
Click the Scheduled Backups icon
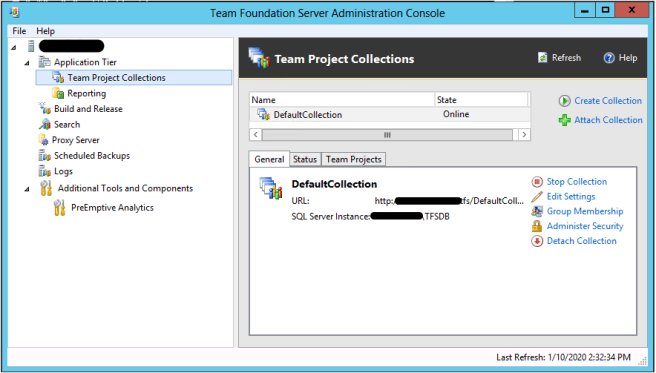pos(44,156)
